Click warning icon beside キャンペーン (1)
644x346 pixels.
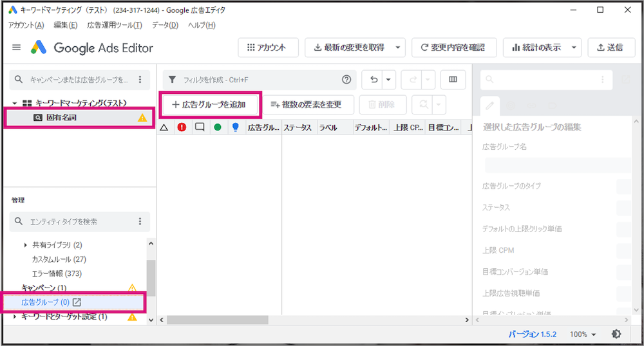(132, 288)
